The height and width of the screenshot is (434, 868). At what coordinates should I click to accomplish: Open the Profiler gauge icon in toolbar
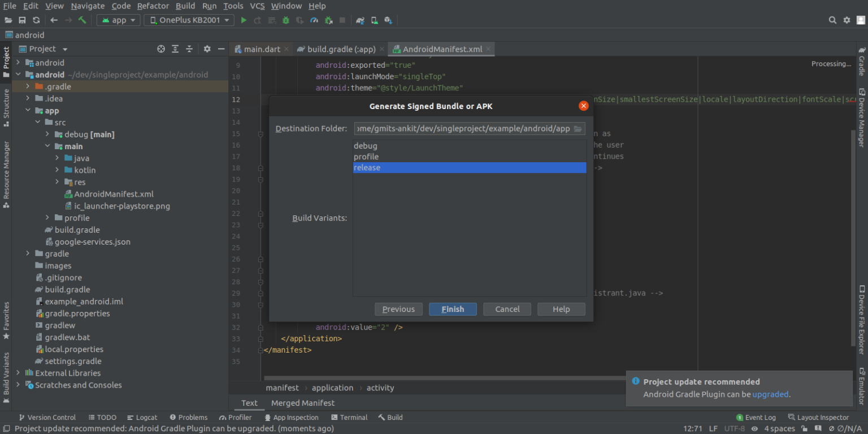(x=314, y=20)
